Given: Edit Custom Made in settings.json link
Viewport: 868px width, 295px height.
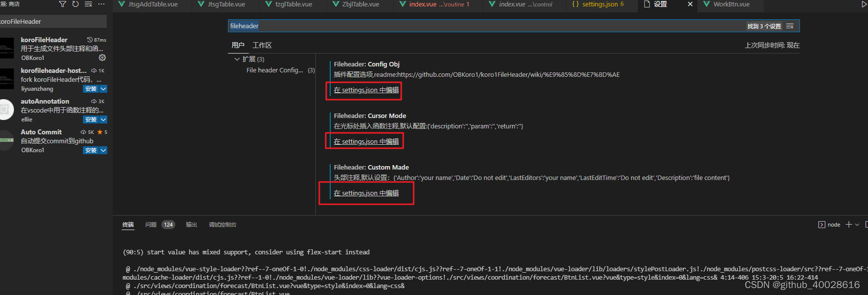Looking at the screenshot, I should (366, 193).
